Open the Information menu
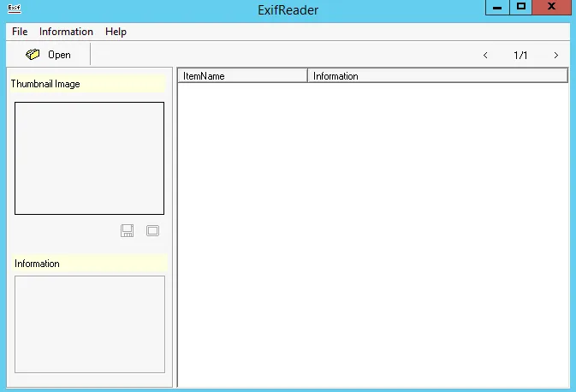 (x=66, y=32)
